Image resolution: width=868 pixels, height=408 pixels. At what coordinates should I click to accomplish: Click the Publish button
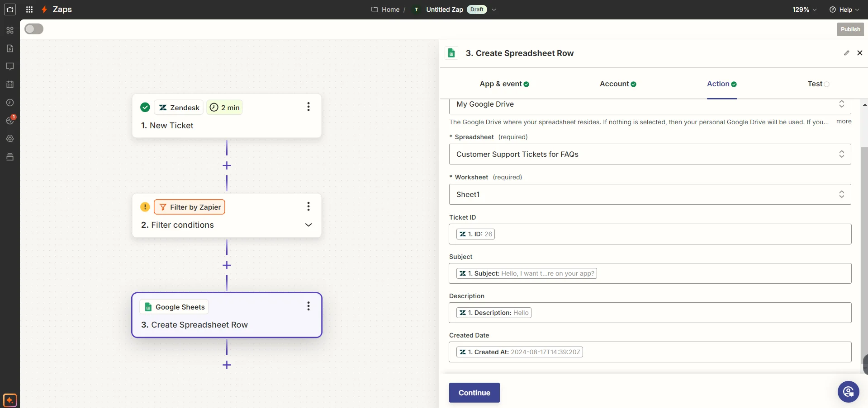(850, 29)
